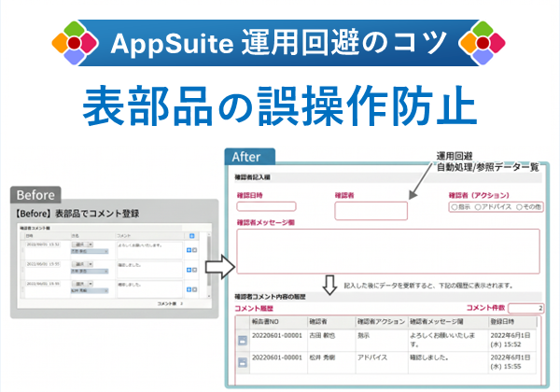Click 20220601-00001 in 古田 敏也 row
Image resolution: width=560 pixels, height=392 pixels.
pos(277,336)
